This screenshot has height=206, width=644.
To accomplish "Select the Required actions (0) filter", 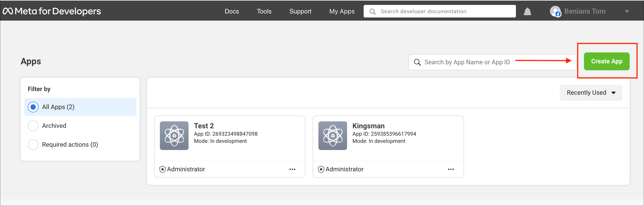I will coord(80,144).
